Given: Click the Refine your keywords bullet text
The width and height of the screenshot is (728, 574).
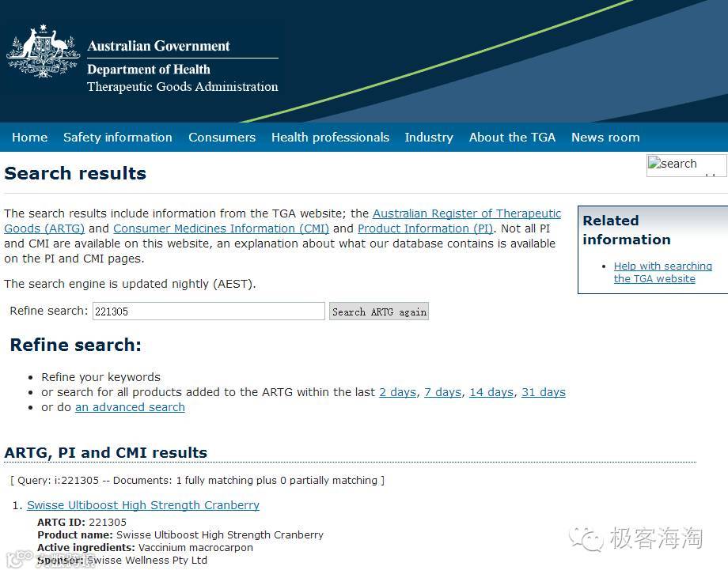Looking at the screenshot, I should coord(100,377).
